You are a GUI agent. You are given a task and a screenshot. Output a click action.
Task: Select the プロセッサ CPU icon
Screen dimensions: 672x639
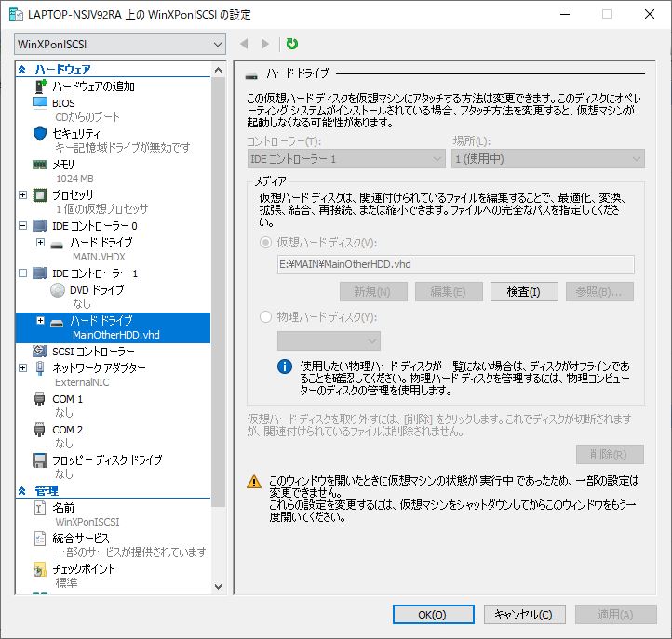pyautogui.click(x=40, y=195)
